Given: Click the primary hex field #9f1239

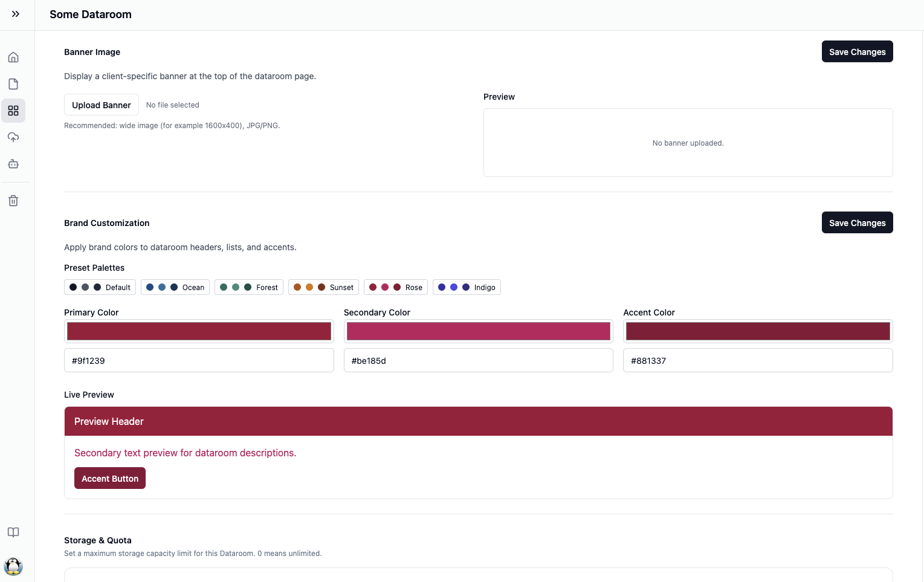Looking at the screenshot, I should (x=199, y=361).
